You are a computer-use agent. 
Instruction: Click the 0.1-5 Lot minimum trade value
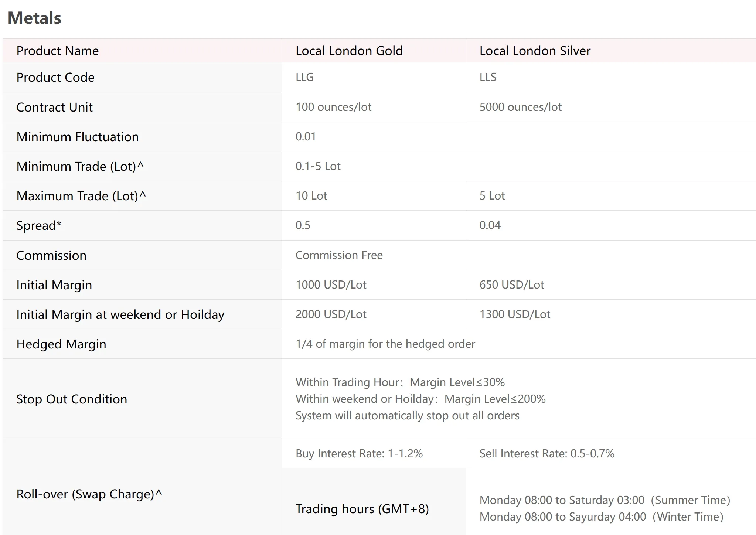318,166
